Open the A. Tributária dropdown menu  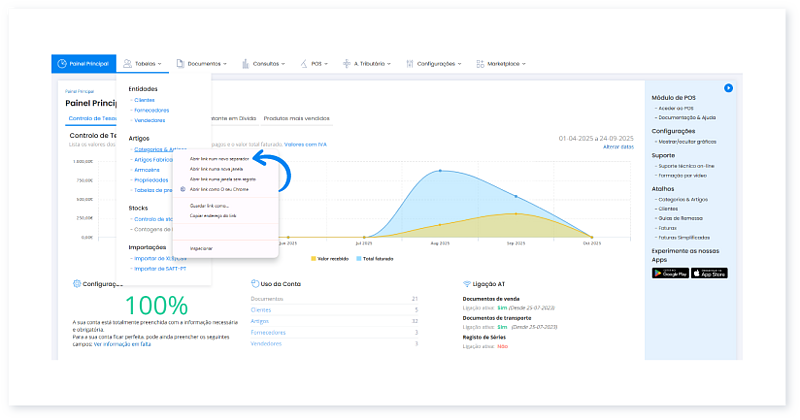click(x=367, y=63)
